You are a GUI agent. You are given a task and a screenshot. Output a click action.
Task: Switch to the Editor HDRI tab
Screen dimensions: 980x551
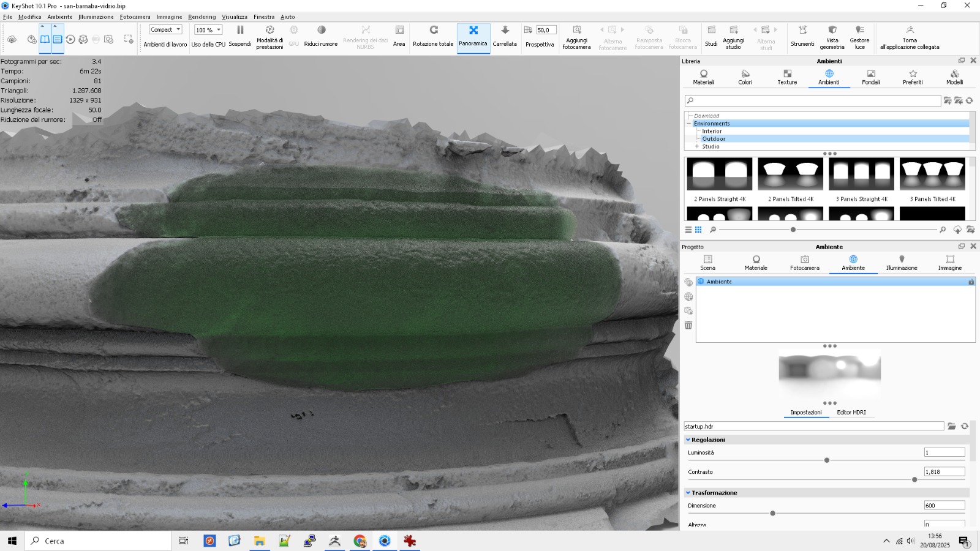pyautogui.click(x=851, y=413)
